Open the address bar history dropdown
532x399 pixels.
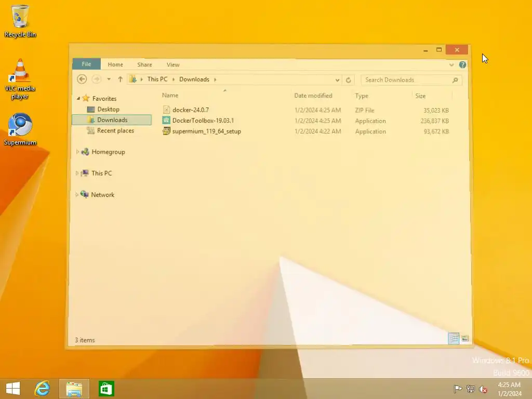[337, 80]
